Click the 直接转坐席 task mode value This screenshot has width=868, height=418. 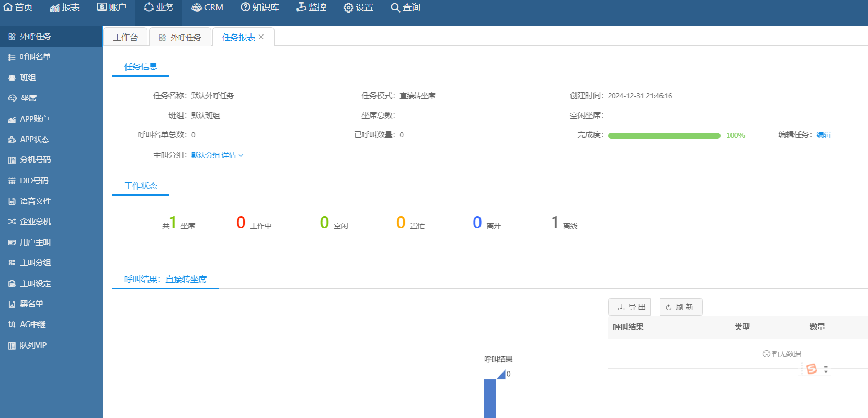pos(417,96)
